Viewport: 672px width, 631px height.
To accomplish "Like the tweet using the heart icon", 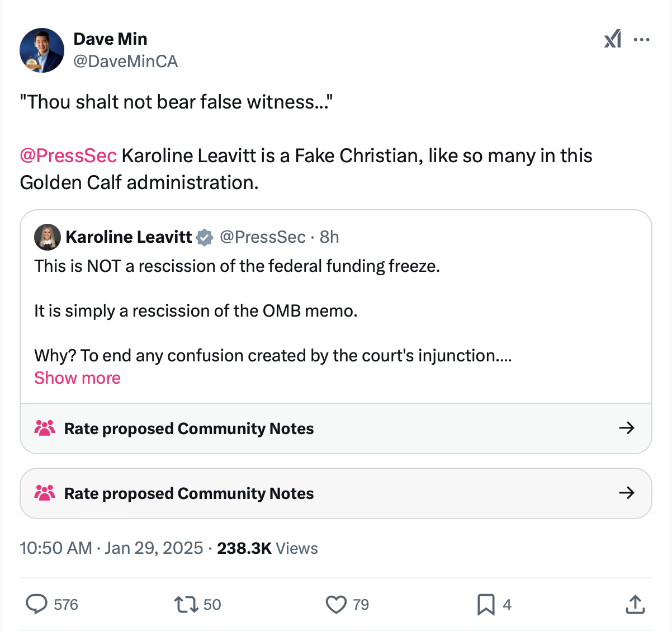I will click(337, 604).
